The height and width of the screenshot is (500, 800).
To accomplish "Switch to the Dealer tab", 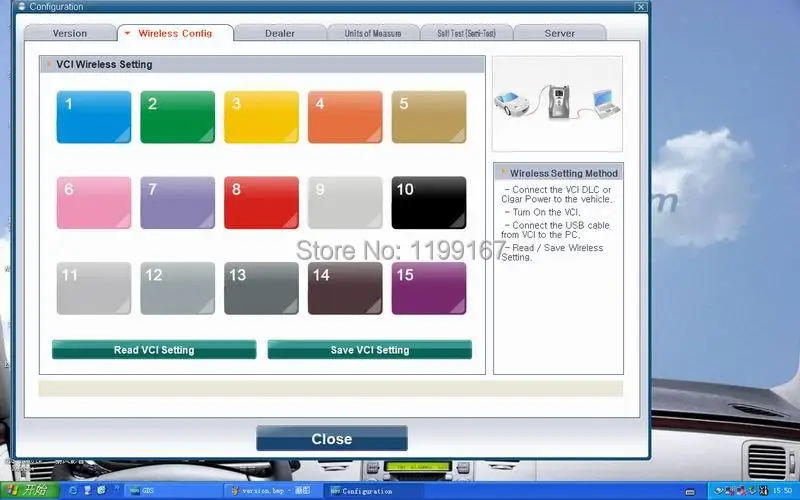I will (x=280, y=33).
